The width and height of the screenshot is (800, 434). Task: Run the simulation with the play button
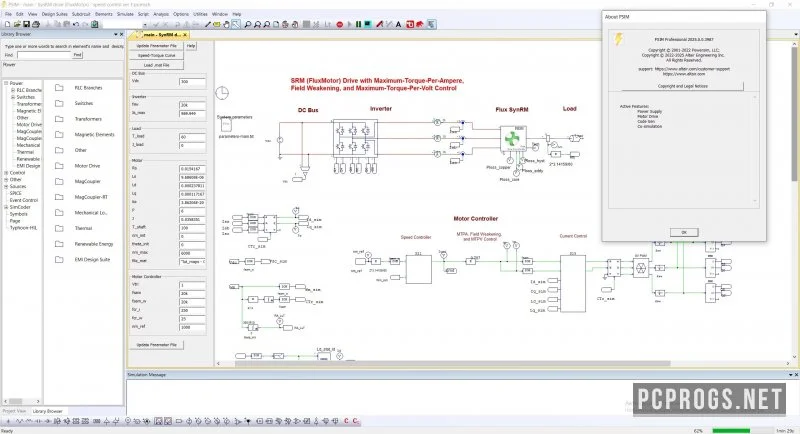point(349,24)
